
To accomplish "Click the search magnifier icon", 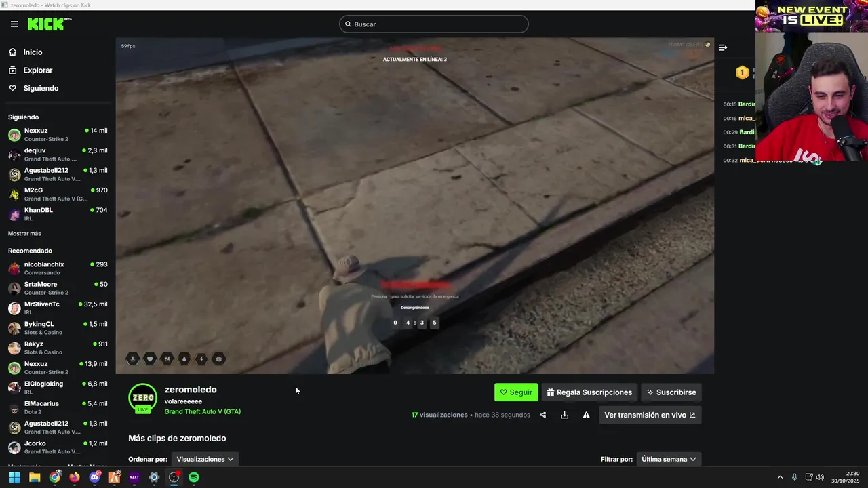I will coord(348,24).
